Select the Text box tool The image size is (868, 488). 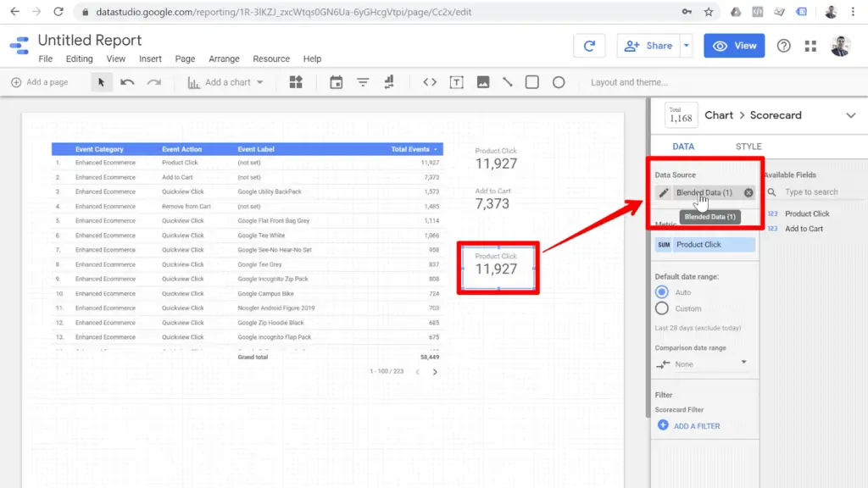(x=459, y=82)
